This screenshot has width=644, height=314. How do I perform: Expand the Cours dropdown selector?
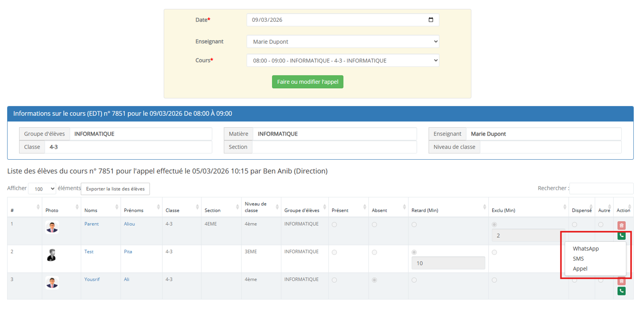pos(343,60)
